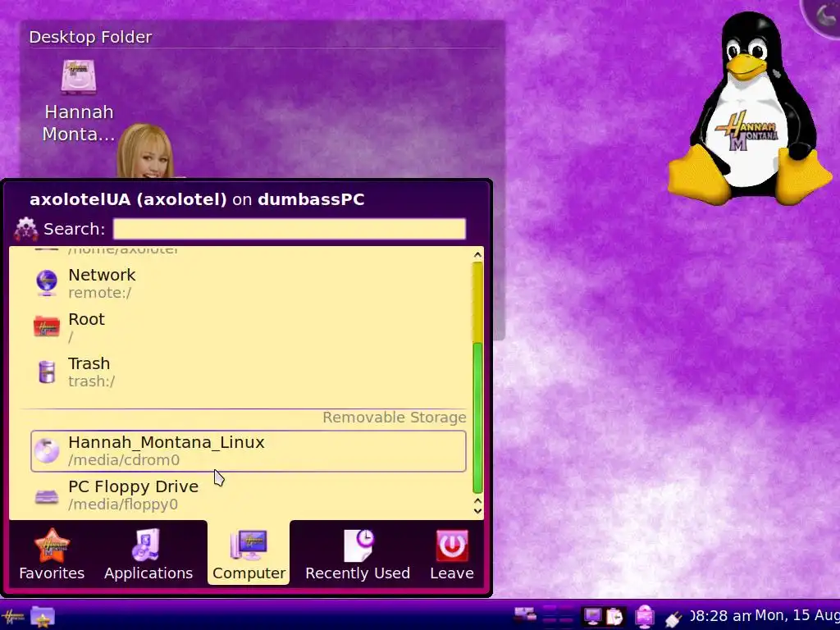Image resolution: width=840 pixels, height=630 pixels.
Task: Click the monitor display tray icon
Action: point(592,616)
